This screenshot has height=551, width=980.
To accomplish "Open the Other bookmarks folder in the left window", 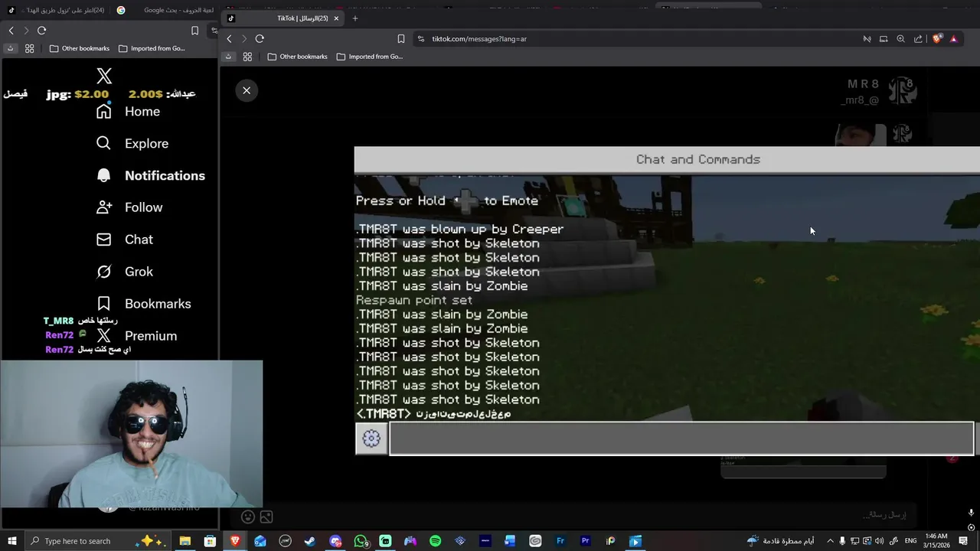I will (x=78, y=48).
